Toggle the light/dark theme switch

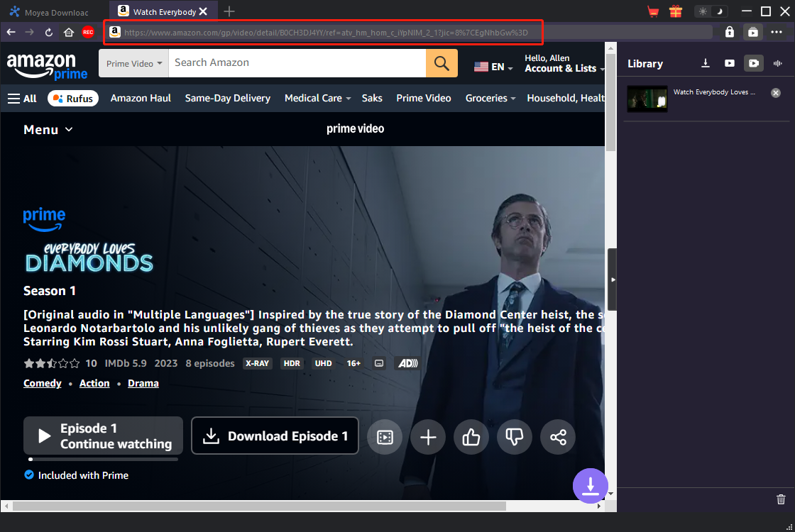(x=711, y=11)
